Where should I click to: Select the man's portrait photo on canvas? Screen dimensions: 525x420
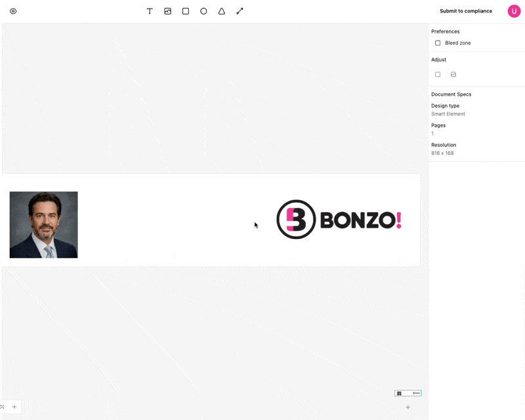(x=43, y=224)
